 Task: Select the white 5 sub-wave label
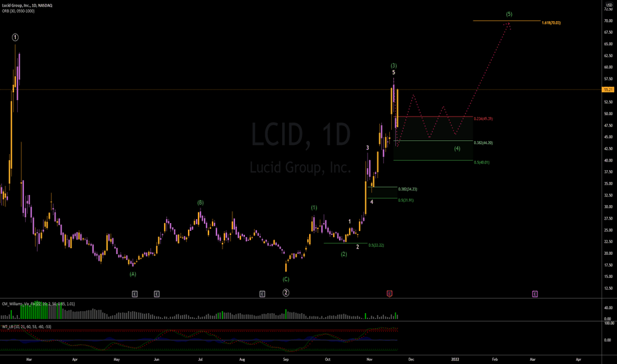[393, 72]
